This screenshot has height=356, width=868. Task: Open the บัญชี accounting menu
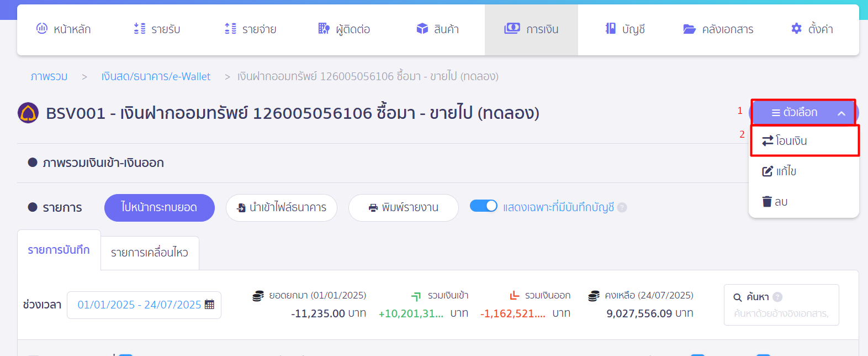pyautogui.click(x=625, y=29)
